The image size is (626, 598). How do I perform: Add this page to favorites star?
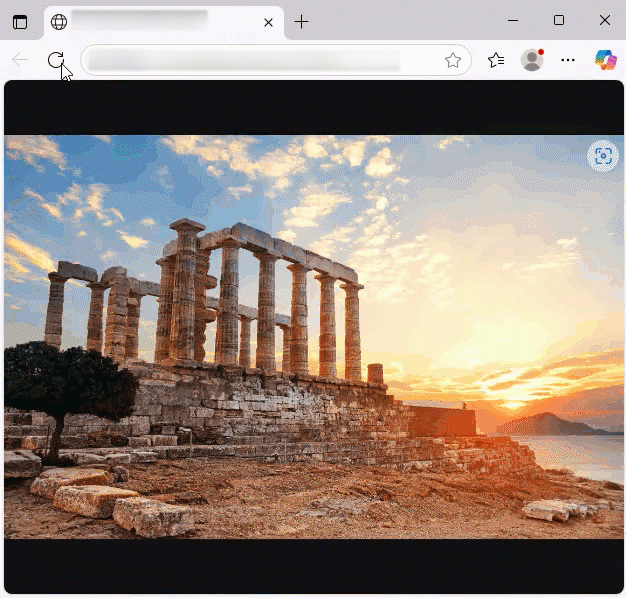[453, 60]
